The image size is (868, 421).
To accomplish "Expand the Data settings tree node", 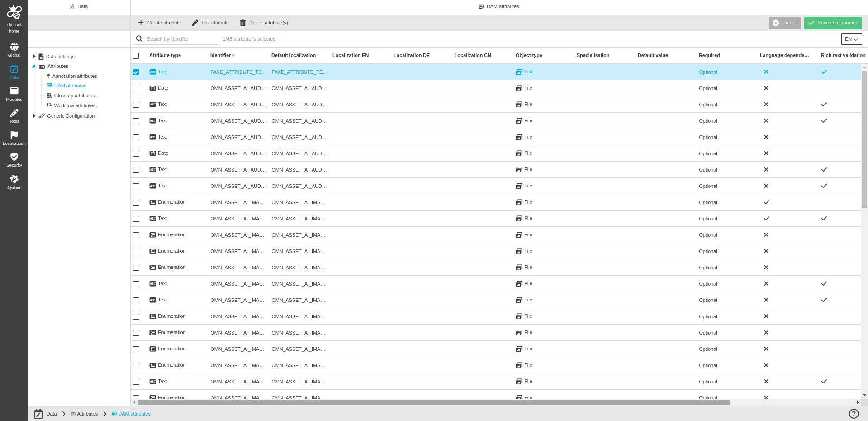I will click(34, 56).
